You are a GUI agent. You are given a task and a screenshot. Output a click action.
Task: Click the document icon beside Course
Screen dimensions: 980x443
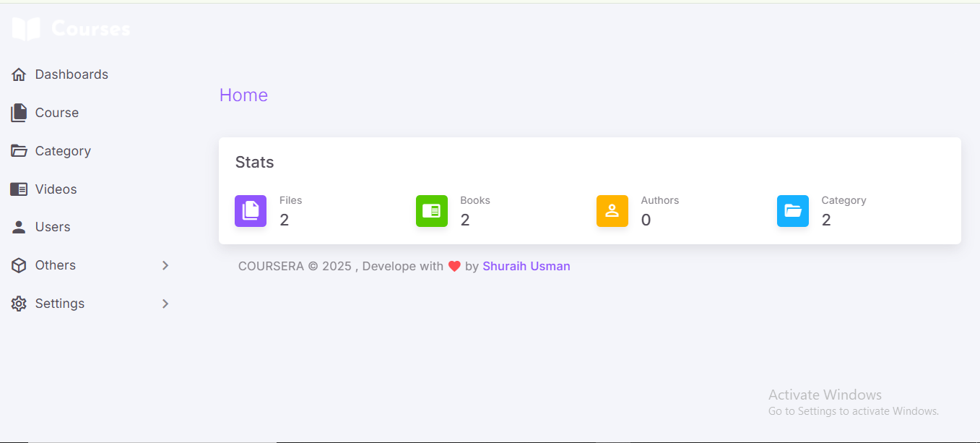[19, 113]
